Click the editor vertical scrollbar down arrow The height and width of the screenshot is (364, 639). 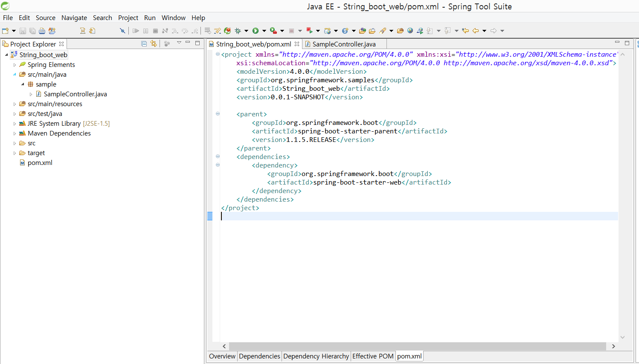point(622,337)
